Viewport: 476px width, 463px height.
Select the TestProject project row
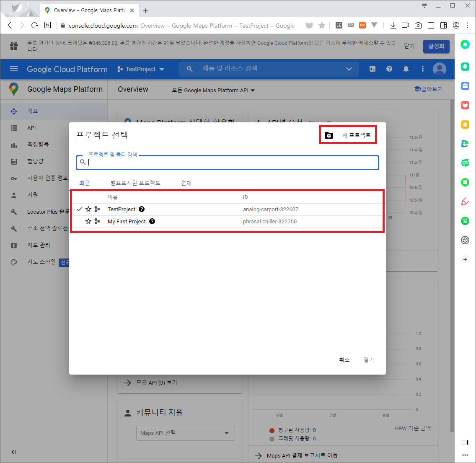click(228, 209)
